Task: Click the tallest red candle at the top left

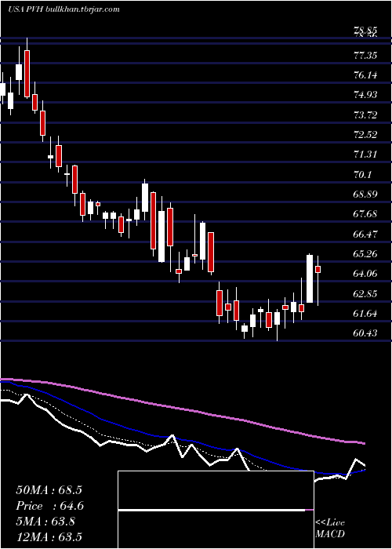Action: (x=27, y=74)
